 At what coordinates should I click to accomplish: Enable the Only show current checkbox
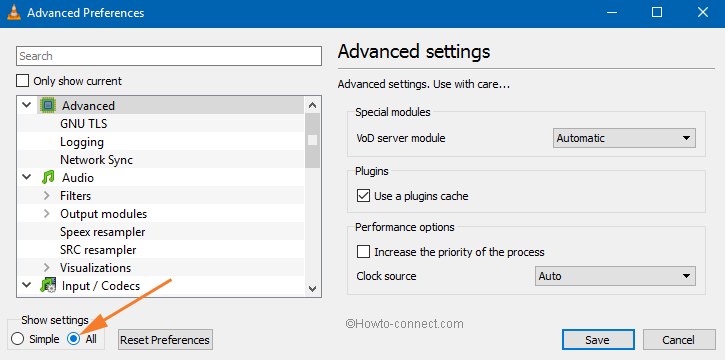[22, 81]
